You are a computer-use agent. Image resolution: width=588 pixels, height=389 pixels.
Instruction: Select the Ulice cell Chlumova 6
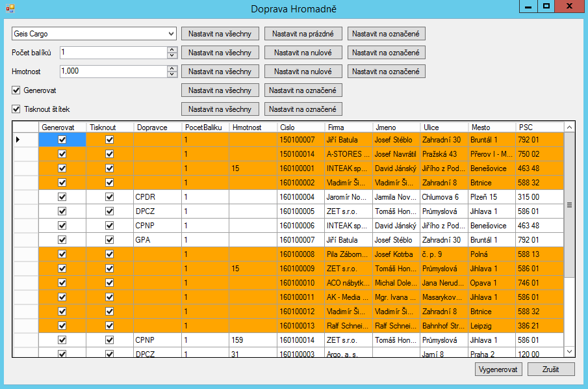pos(444,196)
